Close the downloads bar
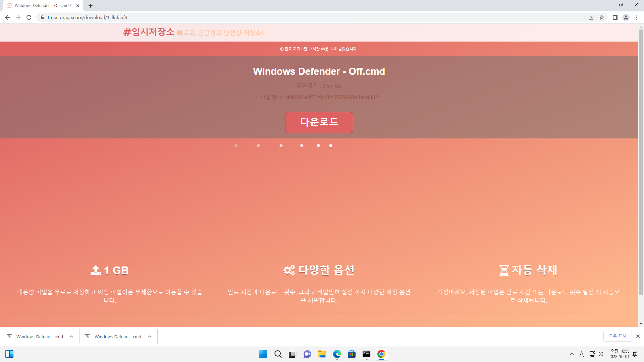 coord(638,336)
